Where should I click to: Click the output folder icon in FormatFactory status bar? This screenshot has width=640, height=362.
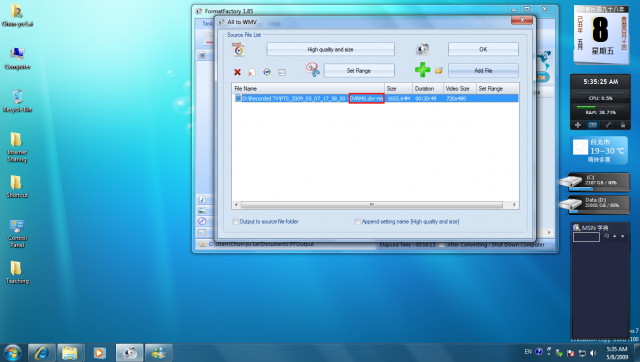click(202, 244)
